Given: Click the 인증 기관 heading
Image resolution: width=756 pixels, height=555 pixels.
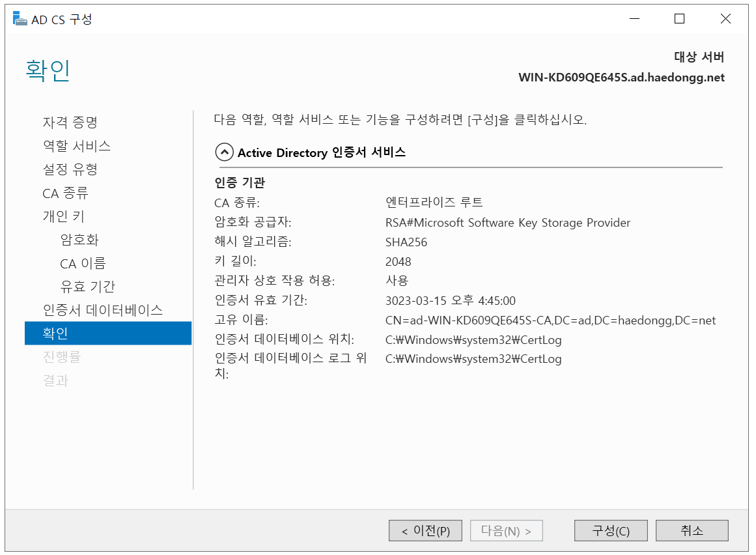Looking at the screenshot, I should (x=240, y=183).
